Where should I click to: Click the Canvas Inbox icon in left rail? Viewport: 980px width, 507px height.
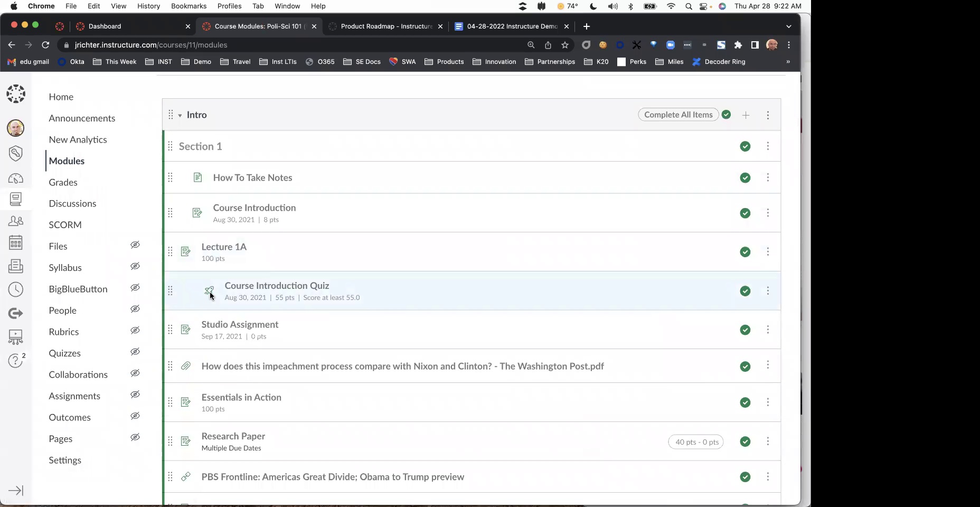[x=16, y=266]
